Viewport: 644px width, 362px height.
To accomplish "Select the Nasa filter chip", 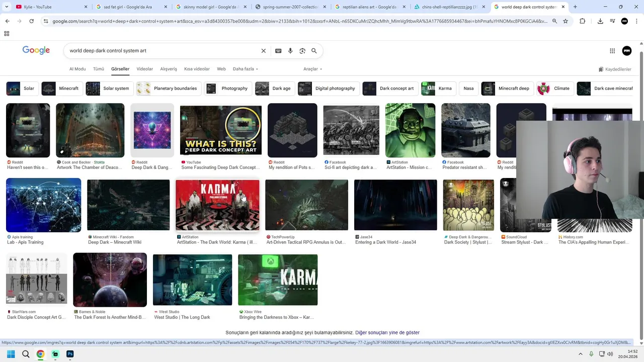I will (x=468, y=88).
